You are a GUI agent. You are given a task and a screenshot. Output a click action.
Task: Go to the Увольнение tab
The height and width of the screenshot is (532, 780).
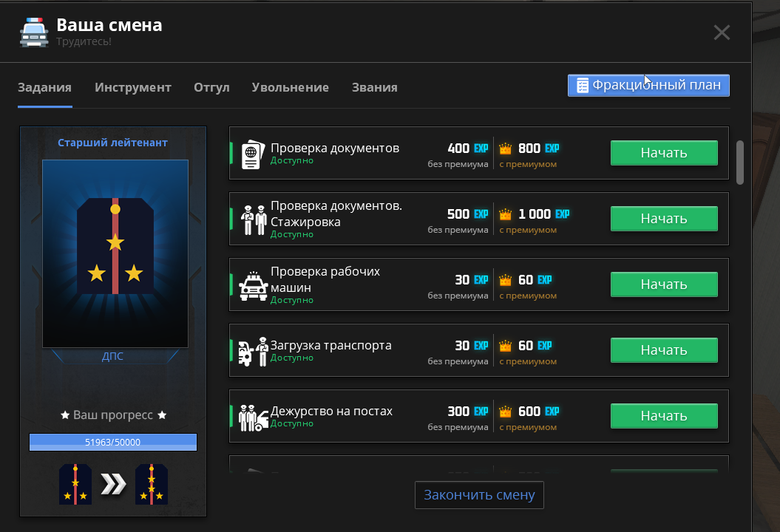tap(290, 87)
